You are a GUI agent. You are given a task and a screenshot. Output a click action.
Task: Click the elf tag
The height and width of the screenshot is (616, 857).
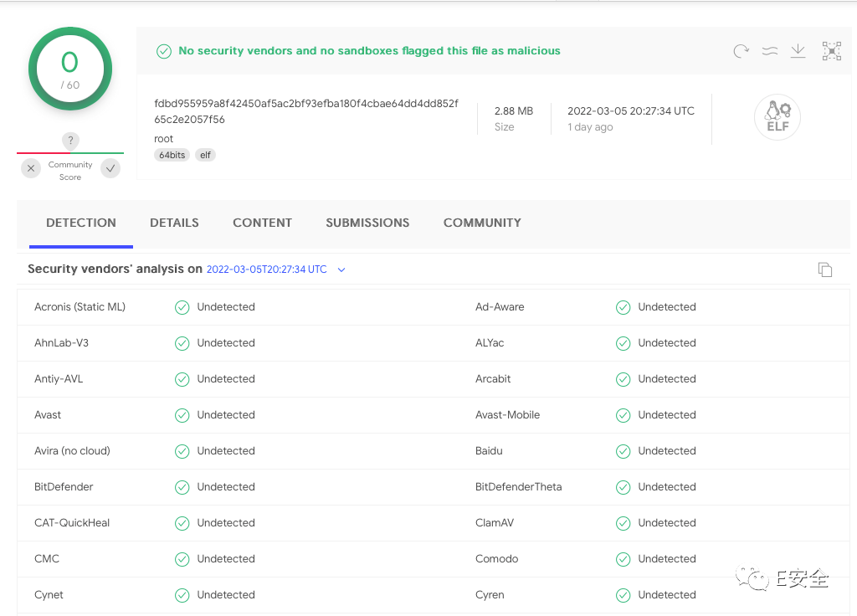(205, 155)
